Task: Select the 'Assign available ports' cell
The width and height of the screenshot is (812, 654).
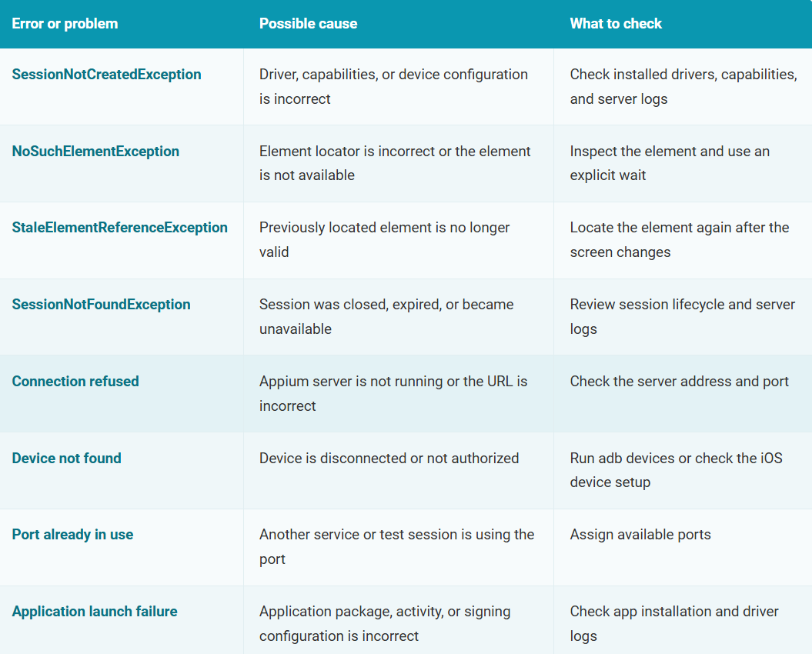Action: [x=640, y=535]
